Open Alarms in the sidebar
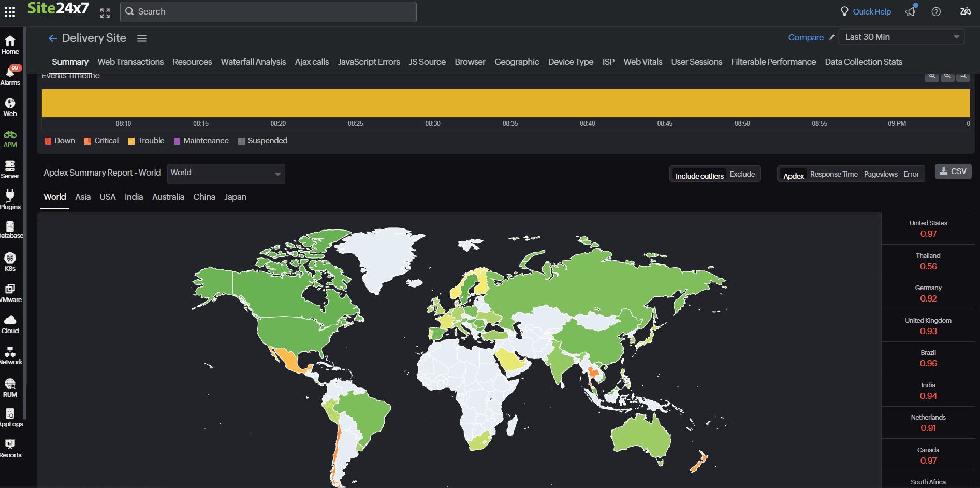 tap(10, 76)
